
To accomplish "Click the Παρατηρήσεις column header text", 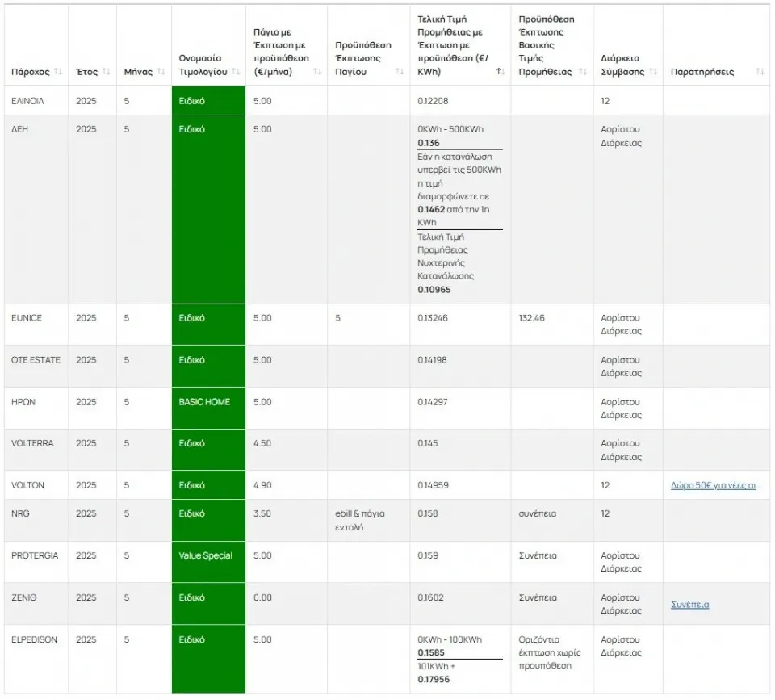I will point(702,72).
